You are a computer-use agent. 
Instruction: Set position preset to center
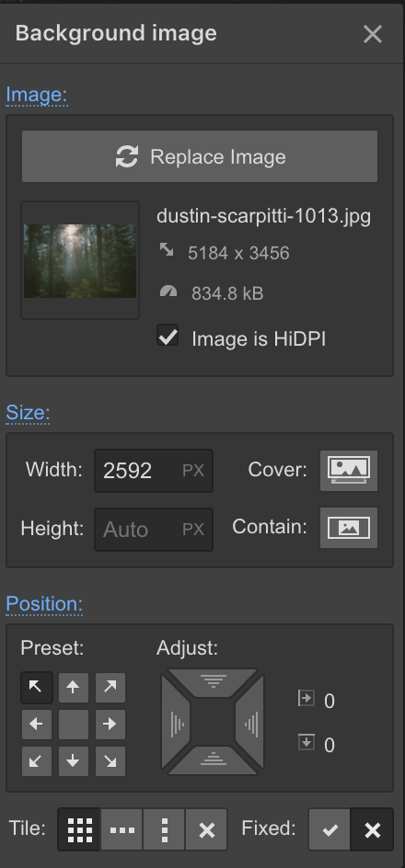pos(73,724)
